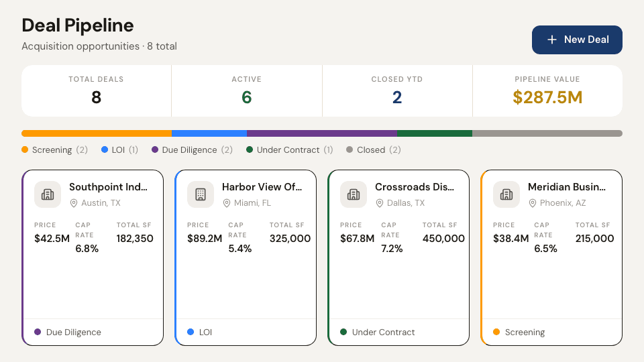This screenshot has height=362, width=644.
Task: Open the Active deals stat card
Action: (x=246, y=90)
